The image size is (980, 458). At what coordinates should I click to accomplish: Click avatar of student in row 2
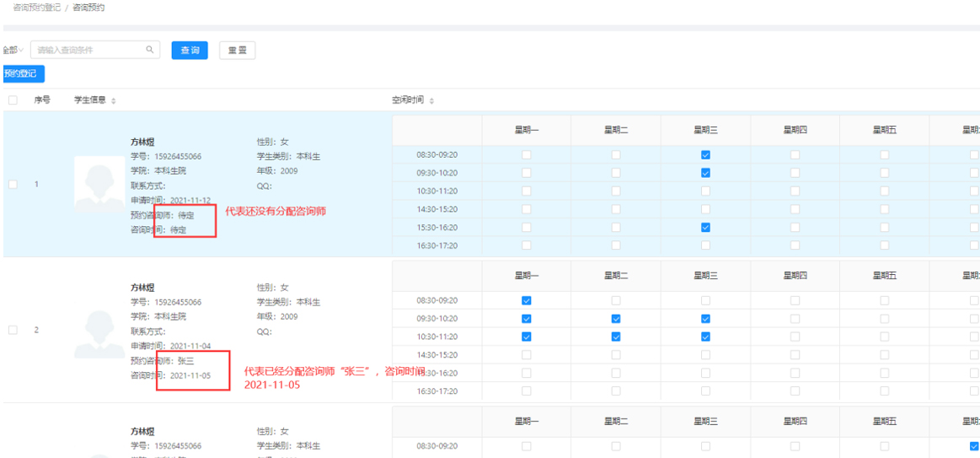pos(99,331)
